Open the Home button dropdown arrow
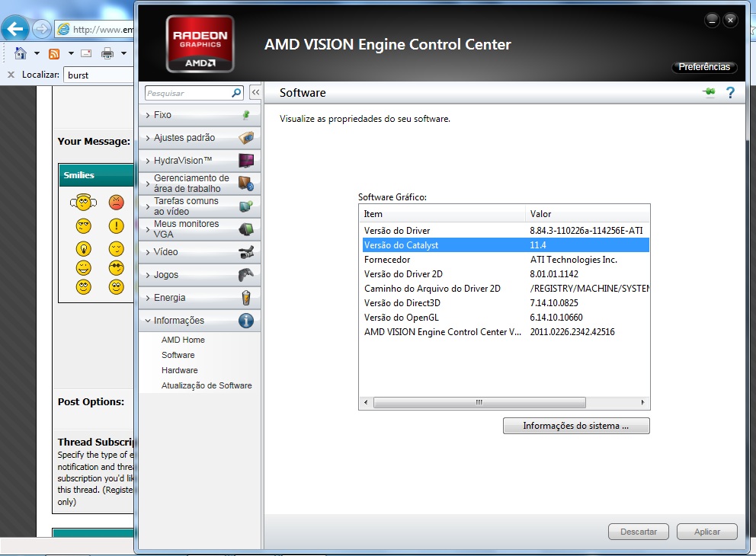 point(37,53)
